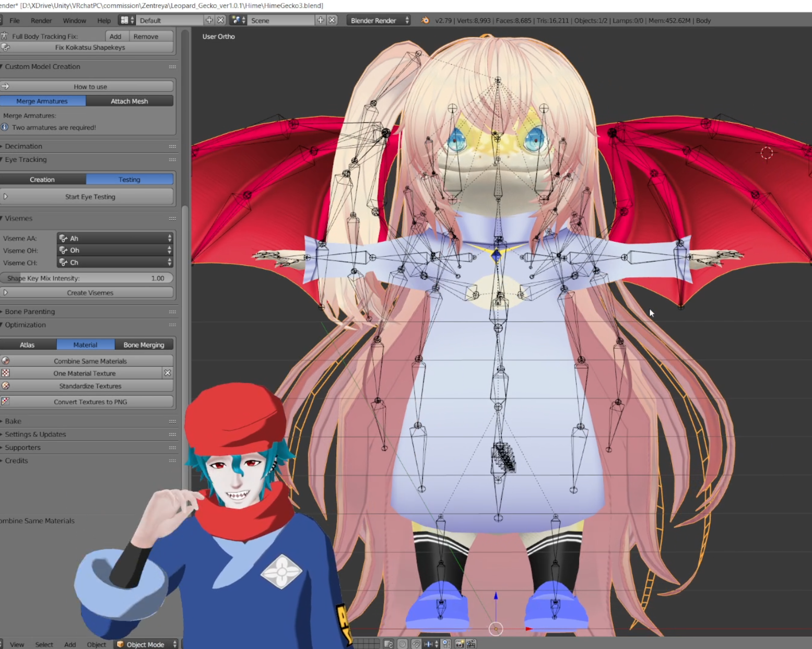Screen dimensions: 812x649
Task: Click the Viseme CH shape key icon
Action: pyautogui.click(x=63, y=262)
